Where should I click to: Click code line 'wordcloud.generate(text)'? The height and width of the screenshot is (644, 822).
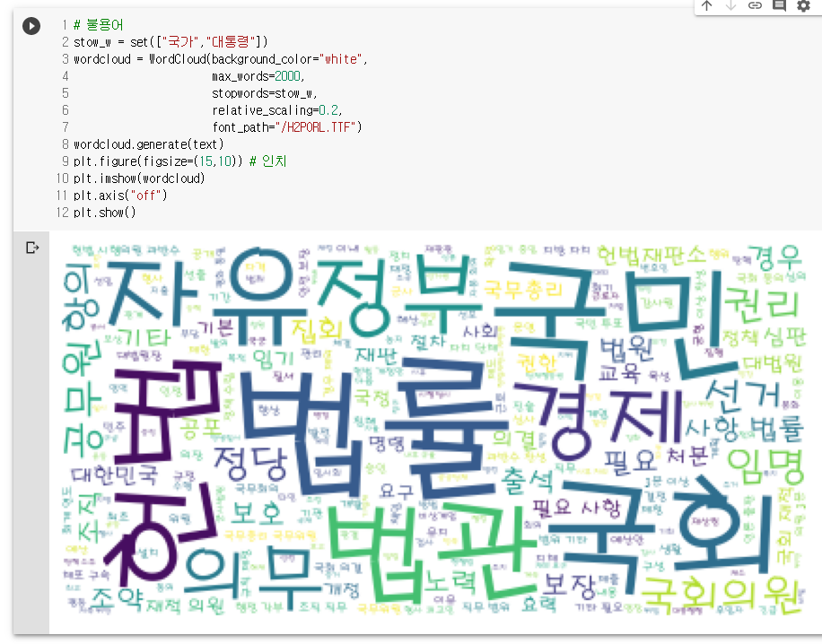148,144
